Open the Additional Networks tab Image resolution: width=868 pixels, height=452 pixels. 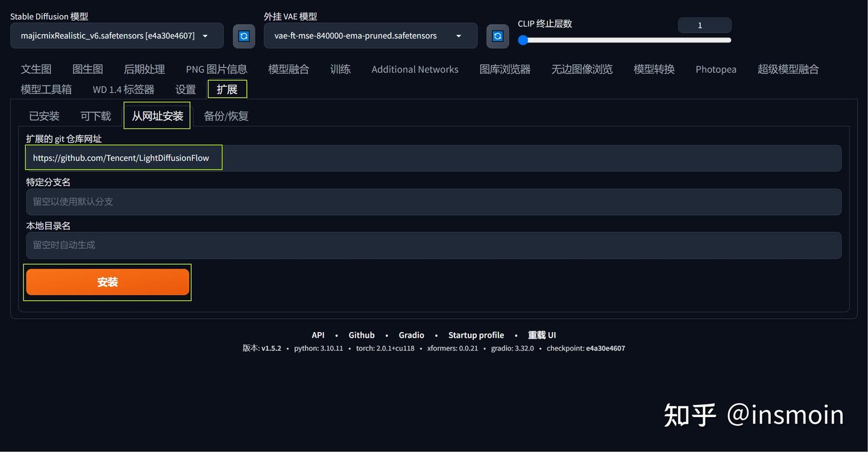415,69
